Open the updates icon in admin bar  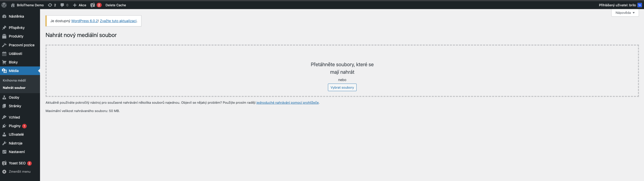pyautogui.click(x=50, y=5)
